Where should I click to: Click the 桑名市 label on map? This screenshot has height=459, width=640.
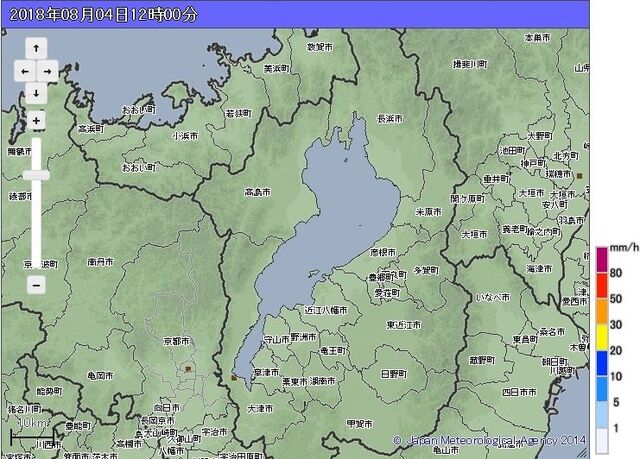point(552,332)
